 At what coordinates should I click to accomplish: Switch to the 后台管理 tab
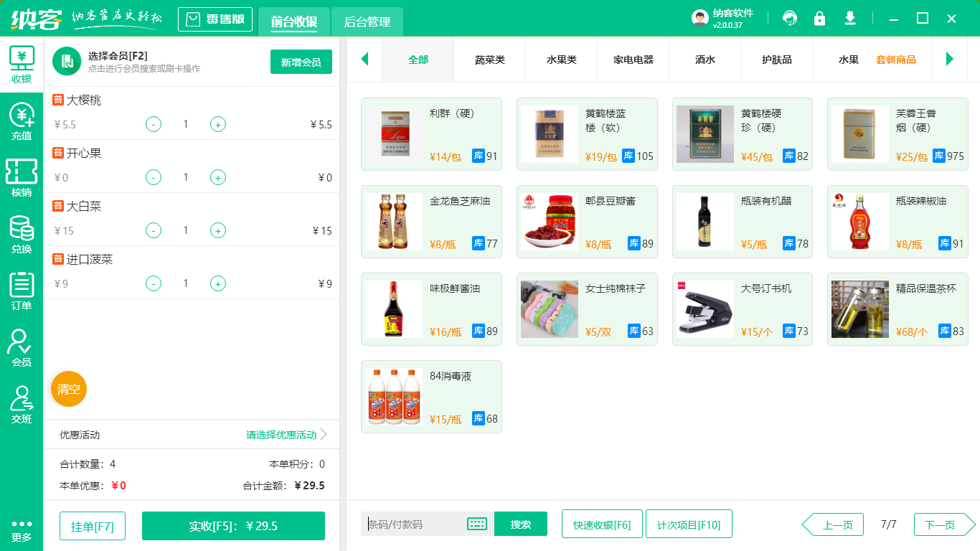(366, 22)
